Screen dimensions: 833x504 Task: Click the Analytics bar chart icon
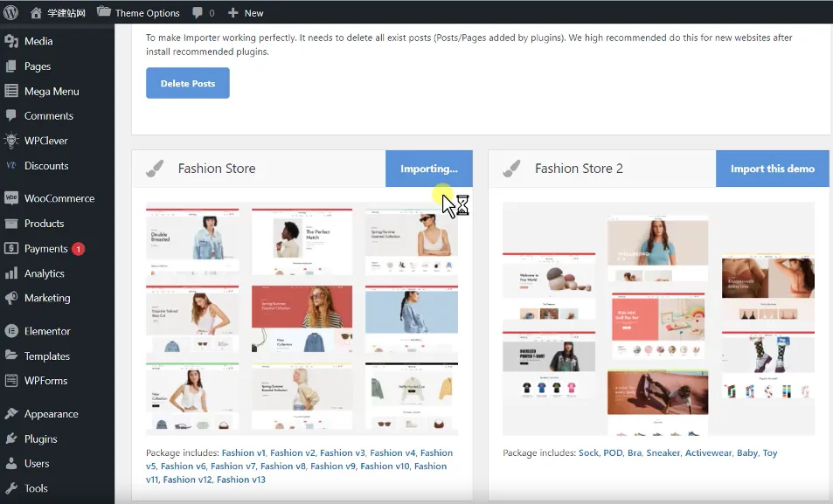[x=11, y=273]
